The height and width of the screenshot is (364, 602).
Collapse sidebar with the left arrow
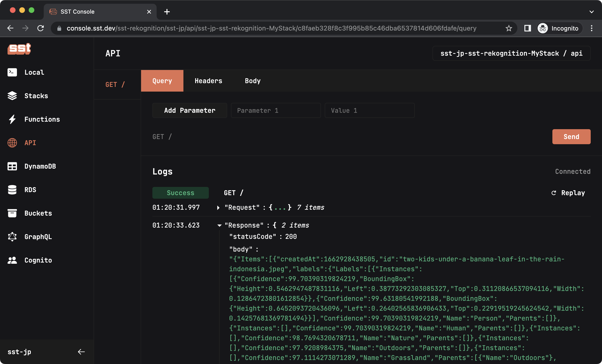pos(81,352)
